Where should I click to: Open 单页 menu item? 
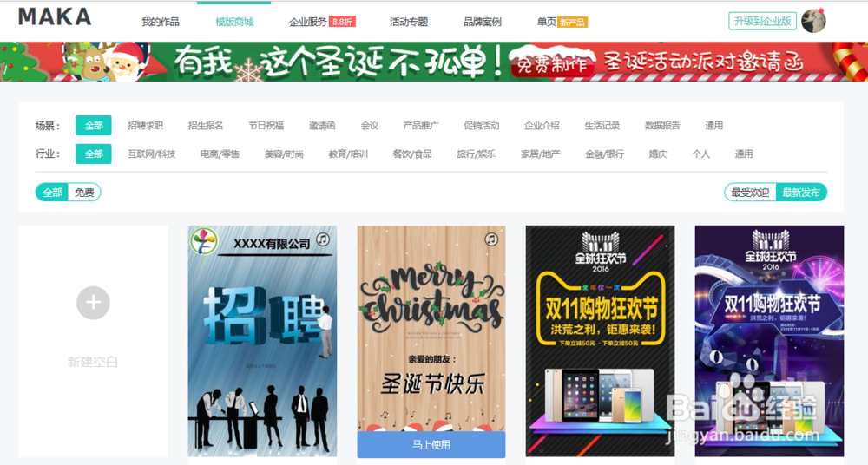(546, 22)
